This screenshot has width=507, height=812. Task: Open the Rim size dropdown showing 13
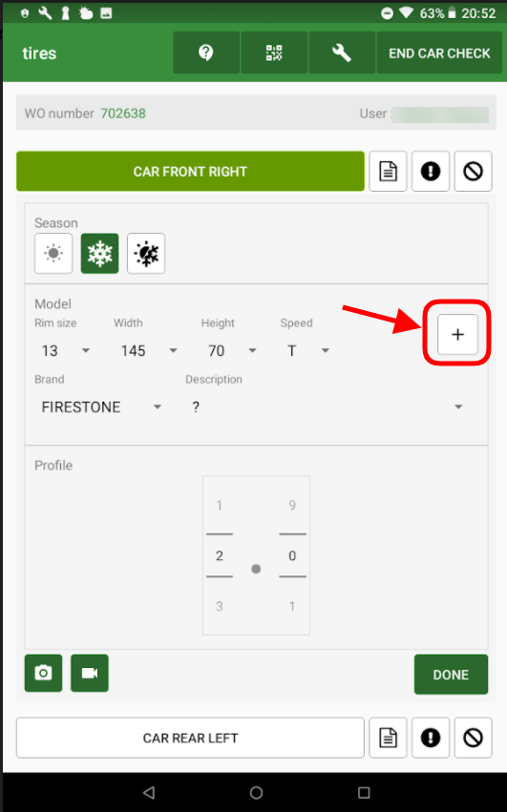coord(65,350)
